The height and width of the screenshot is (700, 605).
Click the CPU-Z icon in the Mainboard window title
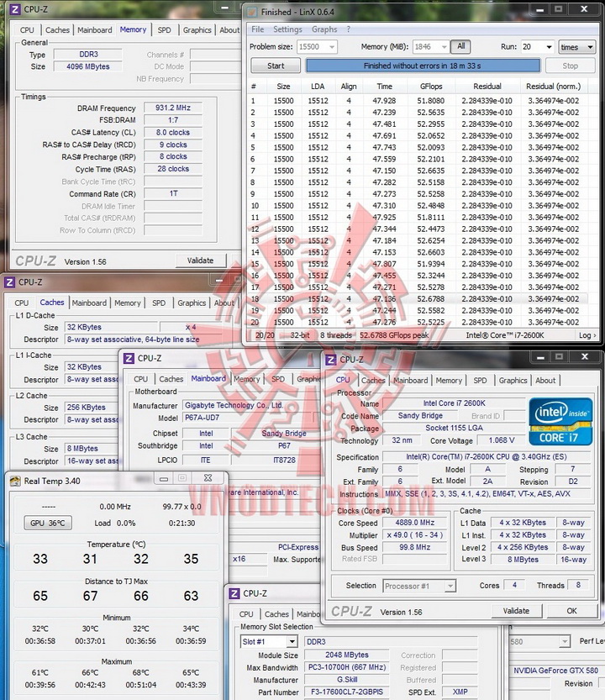pos(129,358)
